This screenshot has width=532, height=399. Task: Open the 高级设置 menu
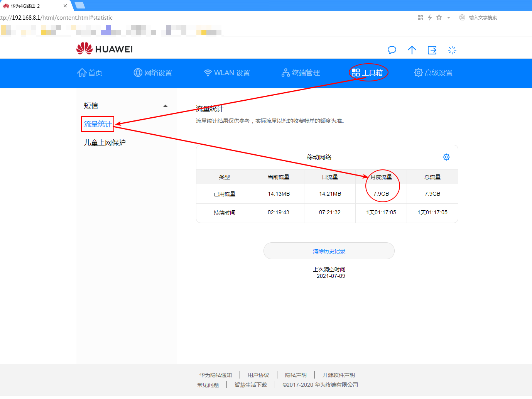click(x=433, y=73)
